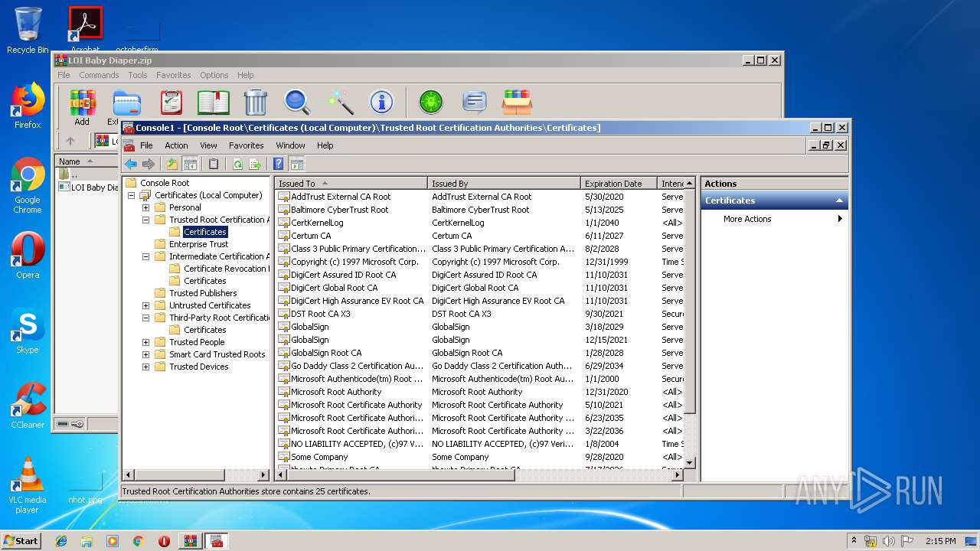Select Enterprise Trust folder in tree
The image size is (980, 551).
click(198, 244)
